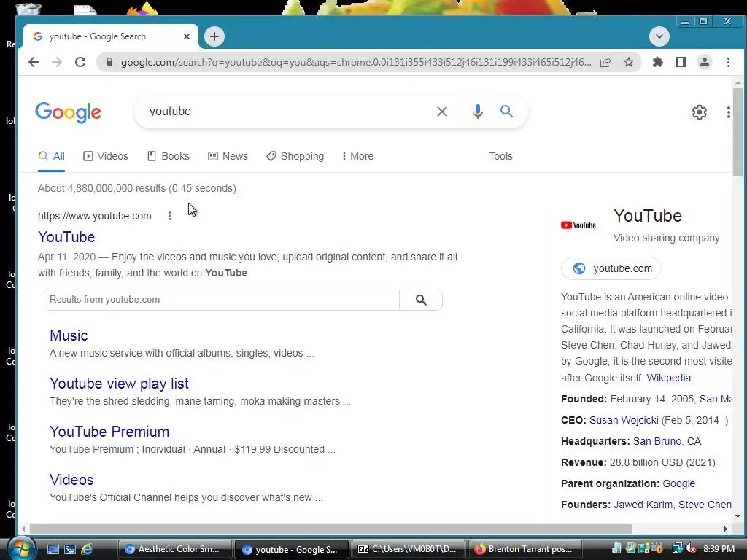Open Google Quick Settings gear
This screenshot has height=560, width=747.
click(700, 112)
